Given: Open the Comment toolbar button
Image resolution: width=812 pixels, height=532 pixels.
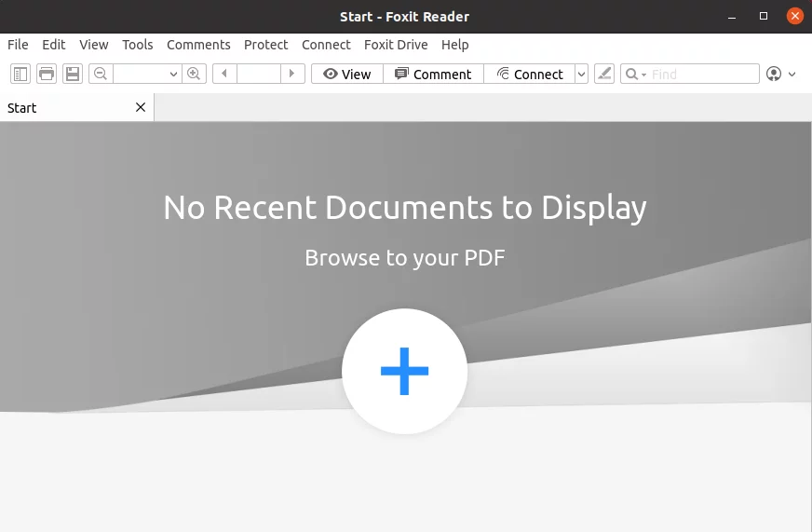Looking at the screenshot, I should pos(433,75).
